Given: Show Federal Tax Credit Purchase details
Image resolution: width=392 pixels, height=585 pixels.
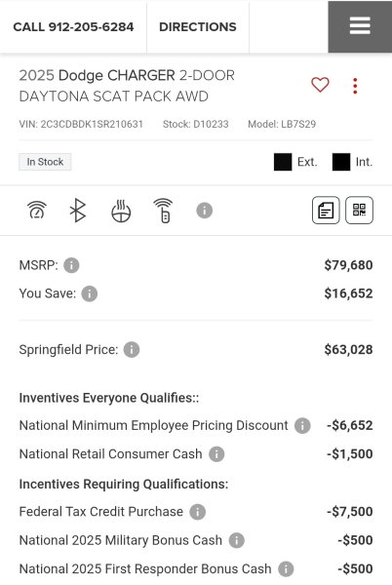Looking at the screenshot, I should click(x=198, y=512).
